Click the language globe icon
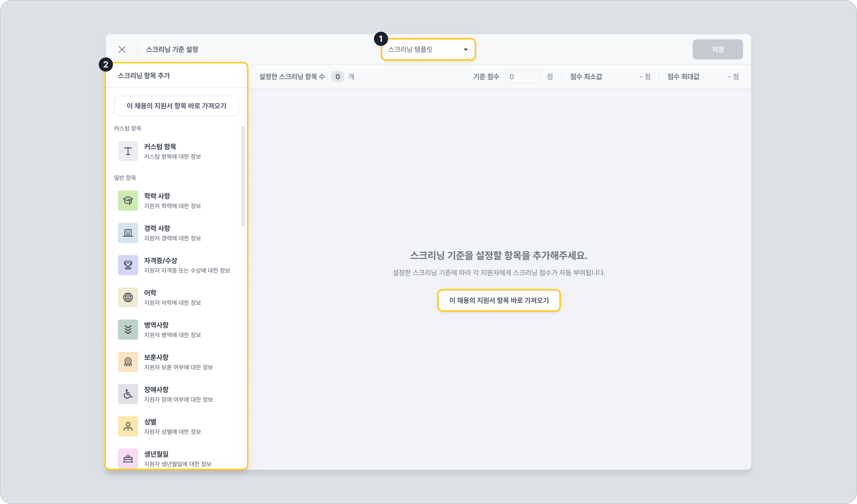Screen dimensions: 857x504 pos(128,298)
